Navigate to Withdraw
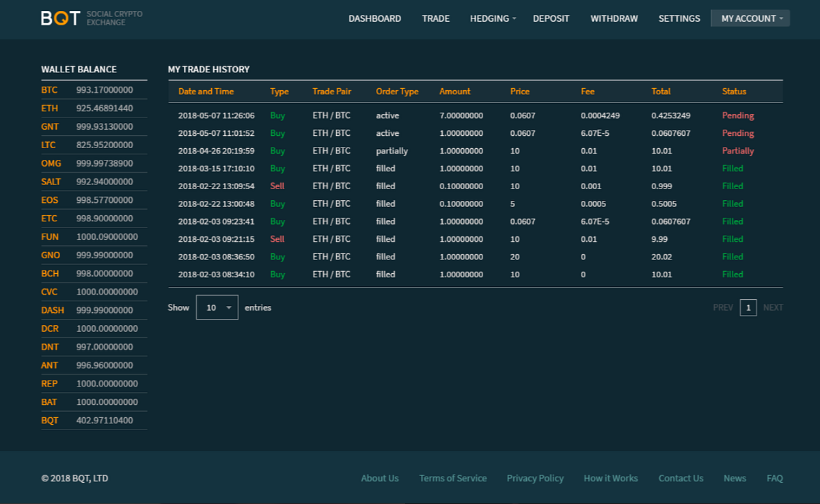This screenshot has width=820, height=504. click(614, 18)
